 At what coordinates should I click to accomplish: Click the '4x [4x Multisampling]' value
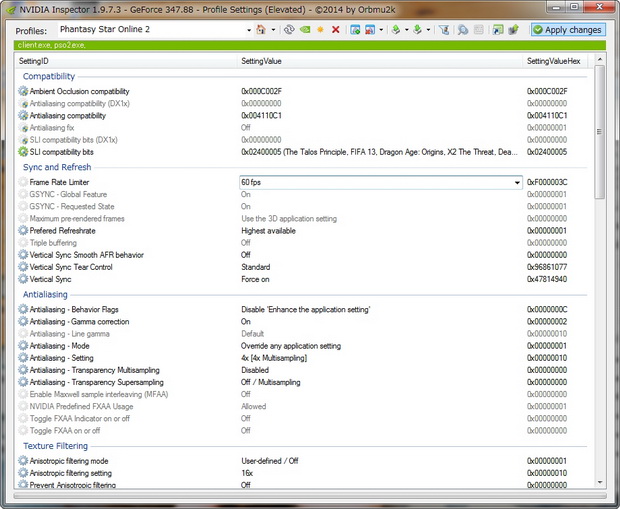click(x=274, y=358)
